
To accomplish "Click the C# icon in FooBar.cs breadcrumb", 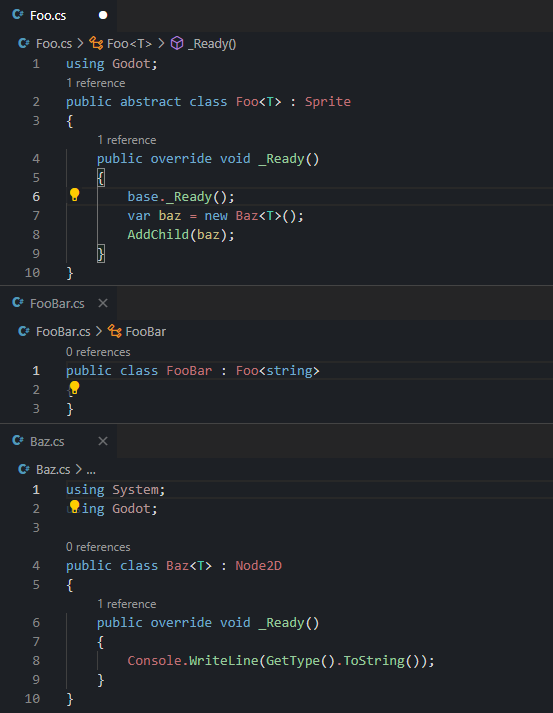I will (24, 331).
